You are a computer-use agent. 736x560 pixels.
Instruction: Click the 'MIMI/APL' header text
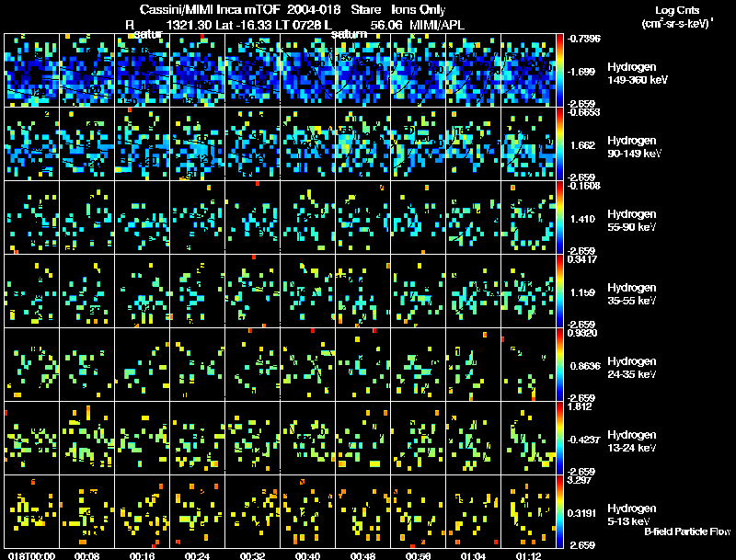(x=437, y=26)
